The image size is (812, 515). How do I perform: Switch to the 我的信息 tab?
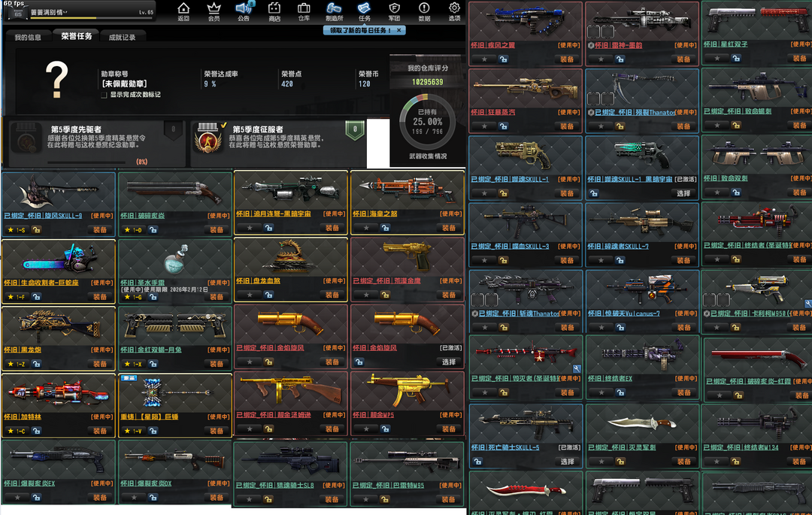[28, 37]
